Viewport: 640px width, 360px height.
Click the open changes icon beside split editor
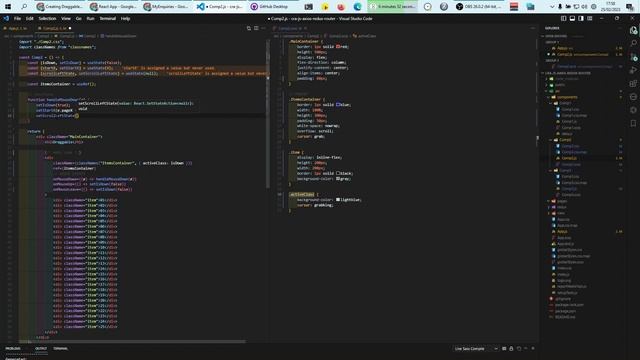tap(249, 28)
